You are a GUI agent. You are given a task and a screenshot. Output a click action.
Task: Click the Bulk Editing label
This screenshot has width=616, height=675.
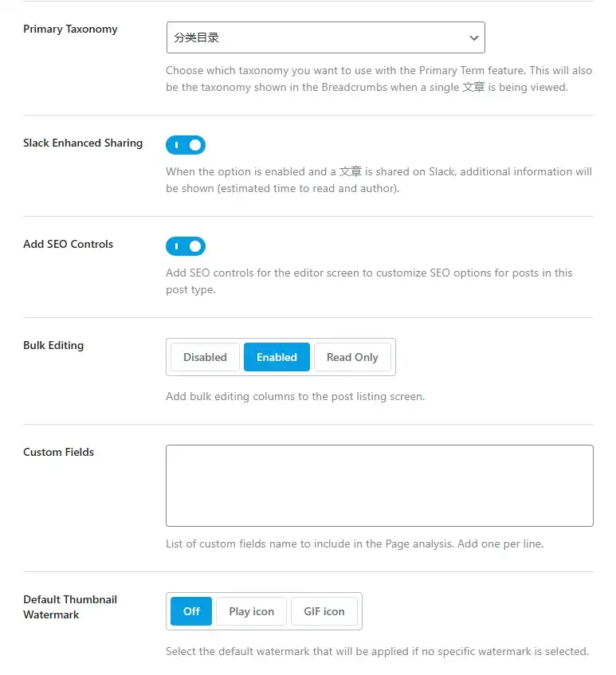coord(53,345)
